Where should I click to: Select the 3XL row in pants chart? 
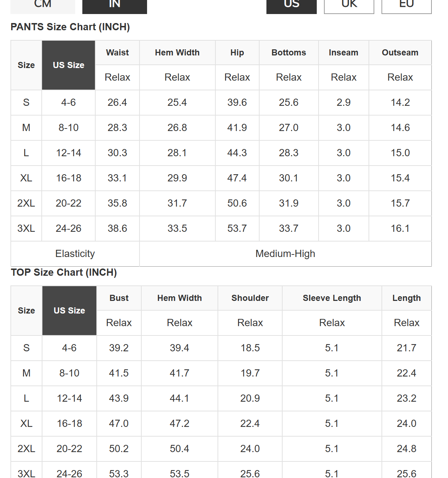[221, 229]
